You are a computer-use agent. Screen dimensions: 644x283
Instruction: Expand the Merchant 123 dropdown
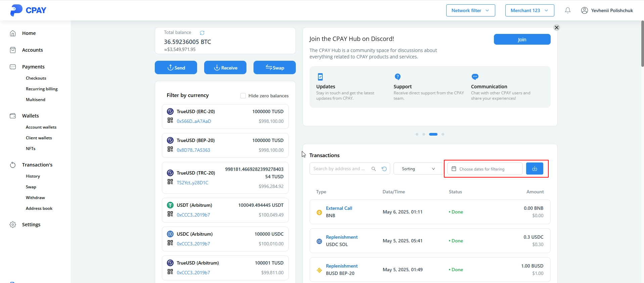[529, 10]
